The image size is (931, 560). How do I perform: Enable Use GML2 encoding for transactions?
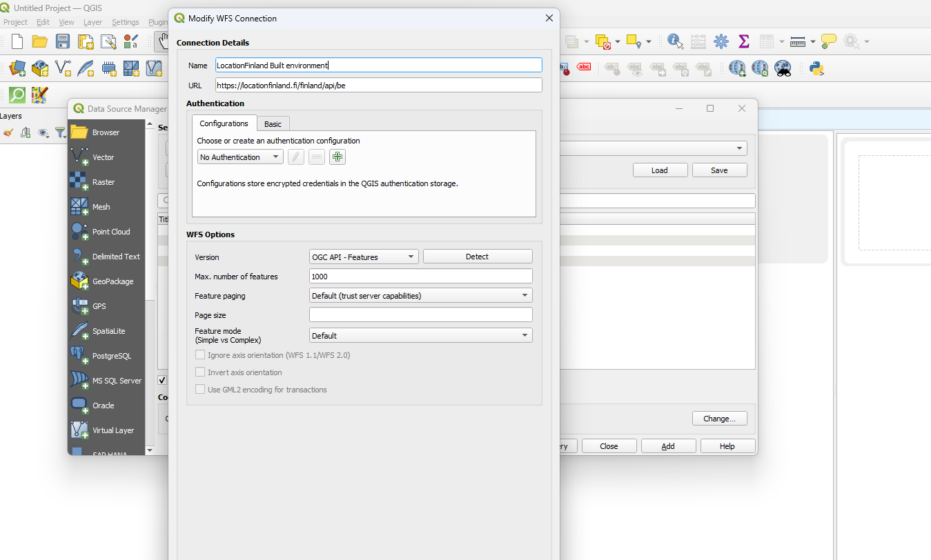point(200,389)
